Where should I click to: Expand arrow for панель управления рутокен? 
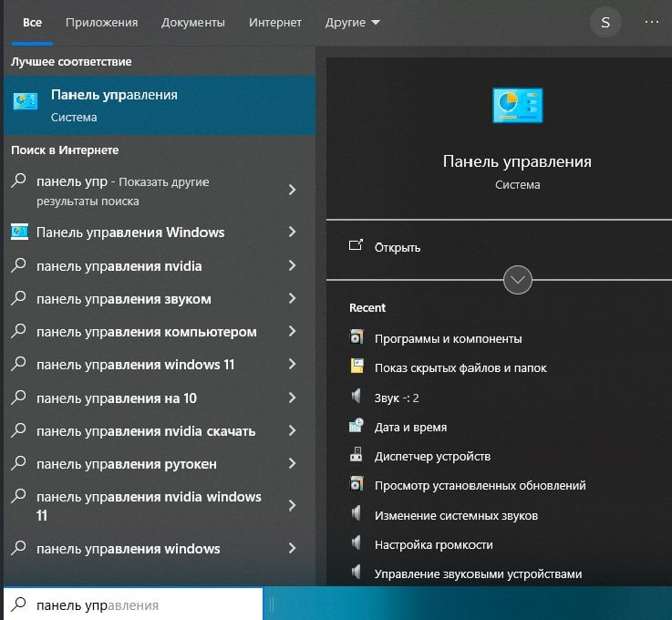tap(293, 463)
